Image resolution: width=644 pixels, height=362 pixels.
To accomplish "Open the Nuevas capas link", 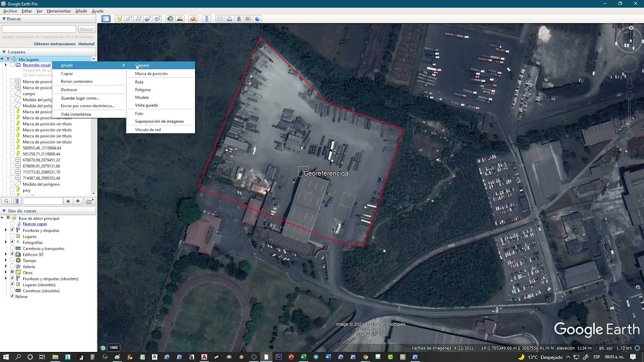I will pos(35,224).
